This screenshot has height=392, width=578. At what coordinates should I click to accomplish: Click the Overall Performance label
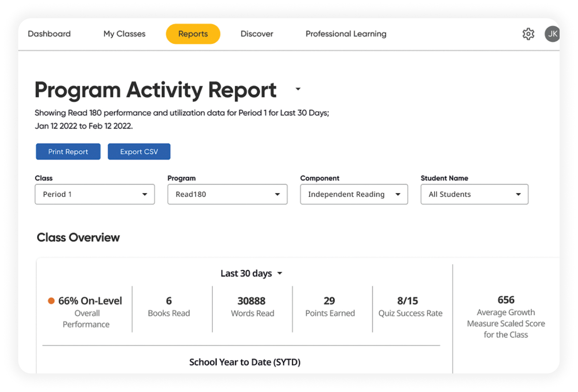click(x=86, y=319)
